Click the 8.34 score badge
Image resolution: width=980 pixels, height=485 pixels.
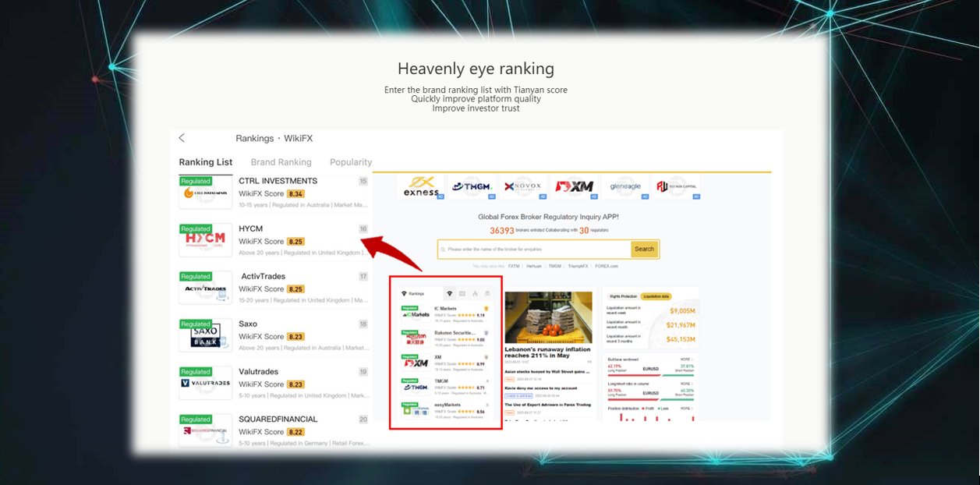click(x=295, y=194)
